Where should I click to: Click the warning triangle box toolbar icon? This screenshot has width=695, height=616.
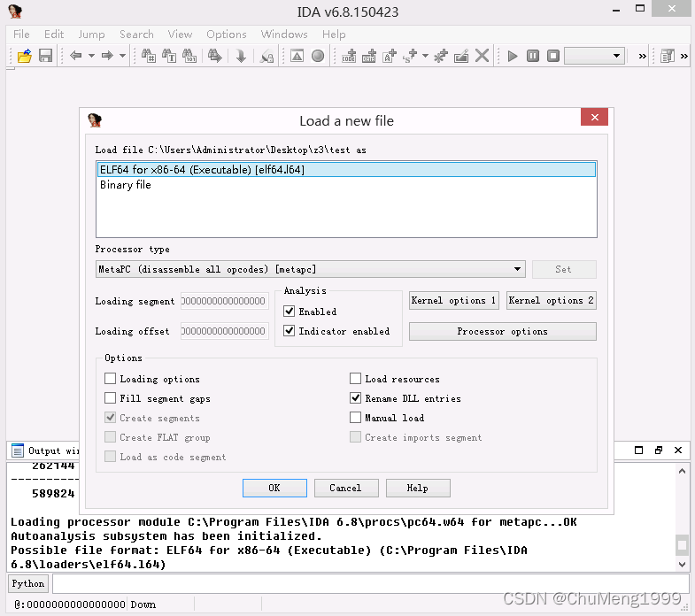click(x=297, y=56)
